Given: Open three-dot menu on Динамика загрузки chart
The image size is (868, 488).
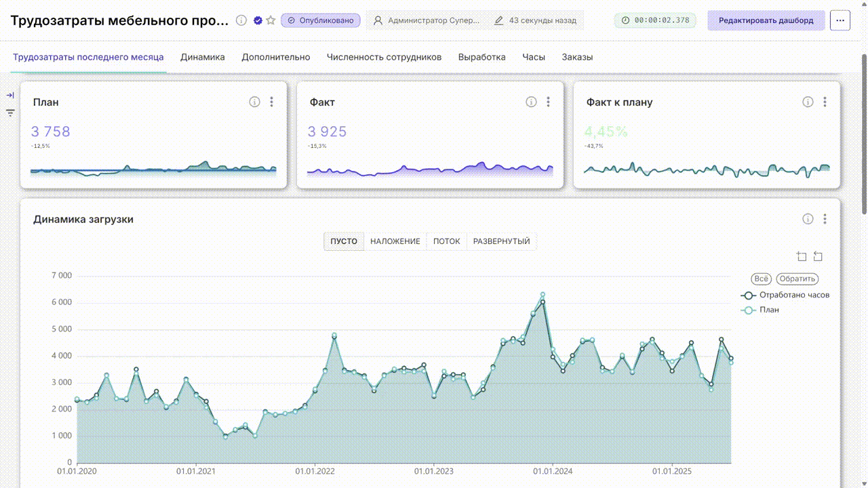Looking at the screenshot, I should click(x=825, y=219).
